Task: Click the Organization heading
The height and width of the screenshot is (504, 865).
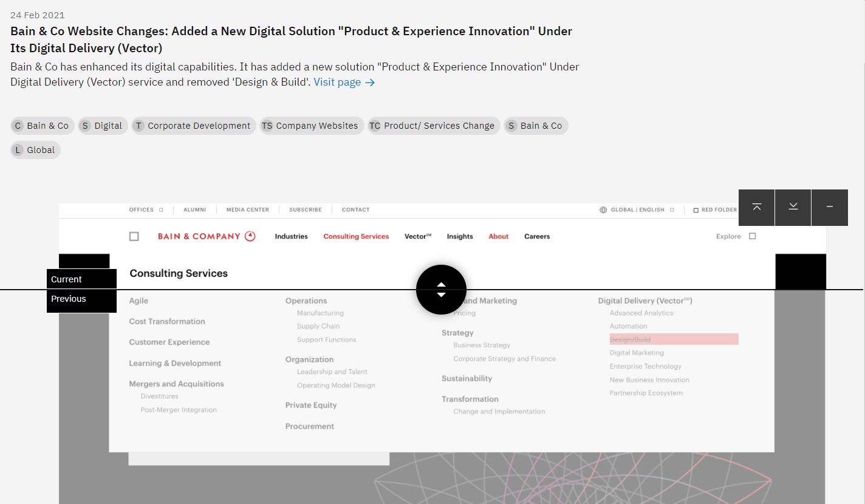Action: point(309,359)
